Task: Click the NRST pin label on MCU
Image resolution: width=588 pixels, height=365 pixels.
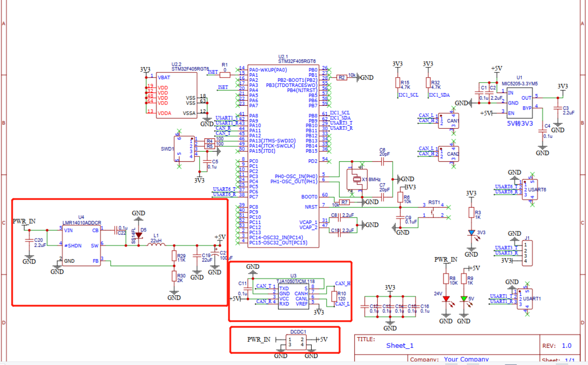Action: pyautogui.click(x=311, y=207)
